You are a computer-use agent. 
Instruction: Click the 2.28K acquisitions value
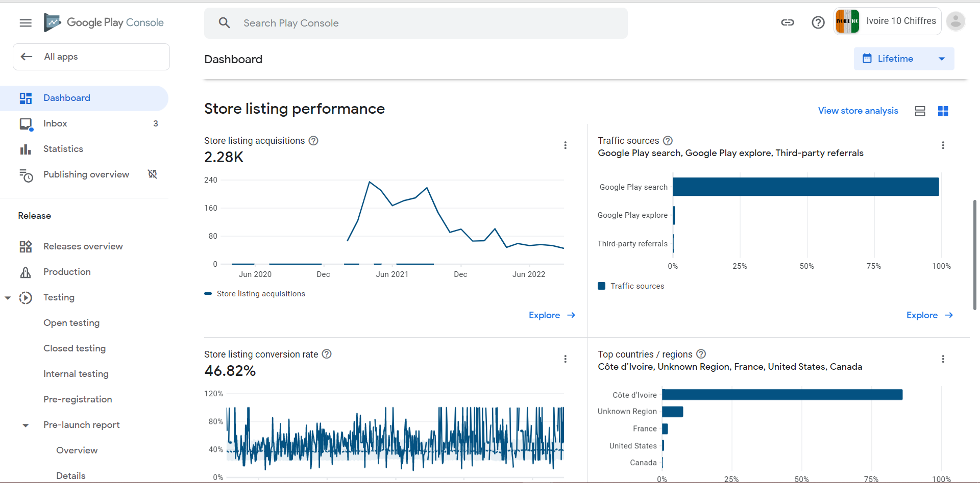pos(224,157)
